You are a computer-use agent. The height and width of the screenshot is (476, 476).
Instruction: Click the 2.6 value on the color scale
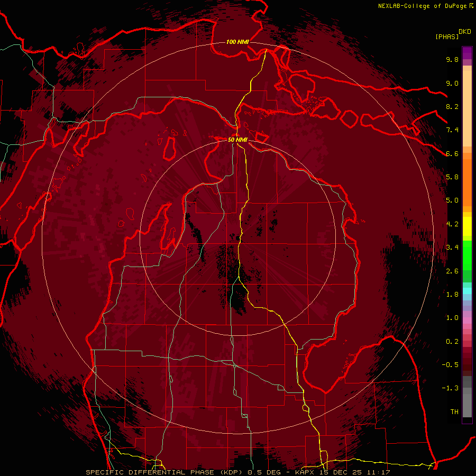(x=452, y=271)
